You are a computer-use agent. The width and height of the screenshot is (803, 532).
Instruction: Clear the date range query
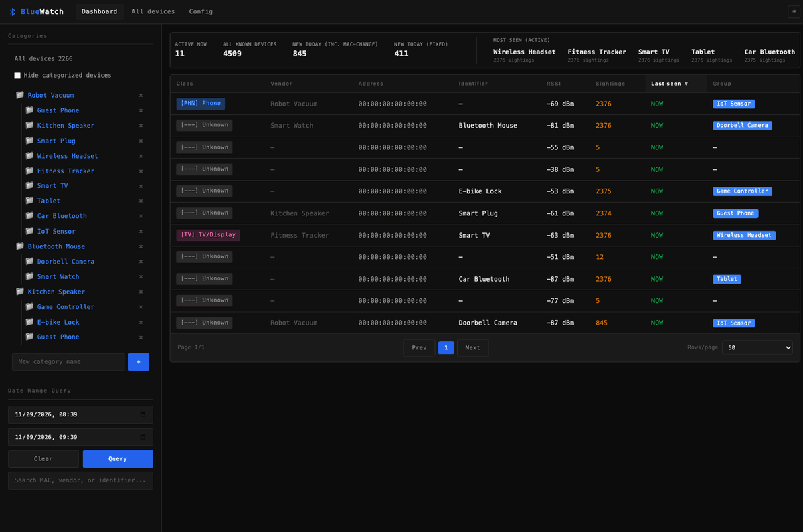click(x=43, y=459)
